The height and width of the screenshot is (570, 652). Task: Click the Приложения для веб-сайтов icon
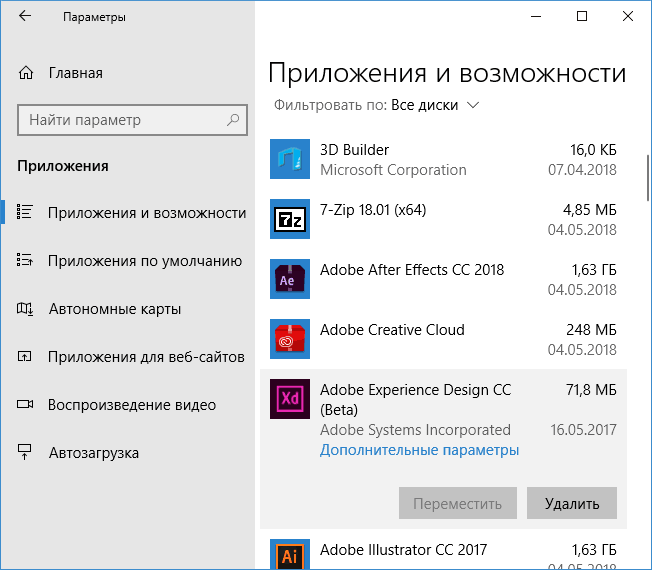click(25, 356)
